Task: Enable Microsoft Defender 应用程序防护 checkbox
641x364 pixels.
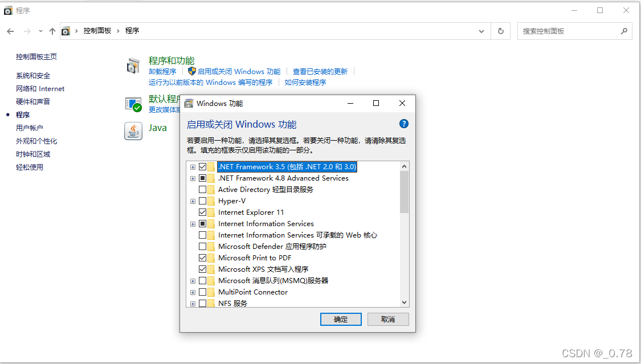Action: [202, 246]
